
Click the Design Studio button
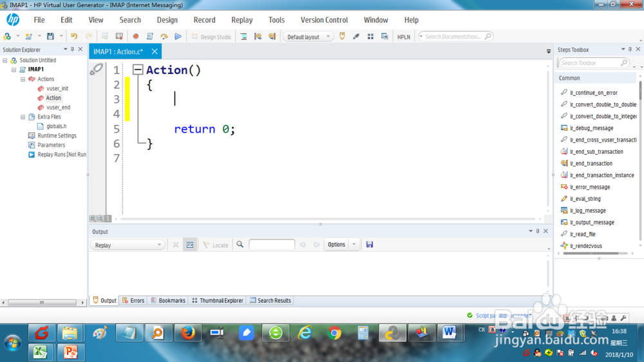(x=211, y=37)
